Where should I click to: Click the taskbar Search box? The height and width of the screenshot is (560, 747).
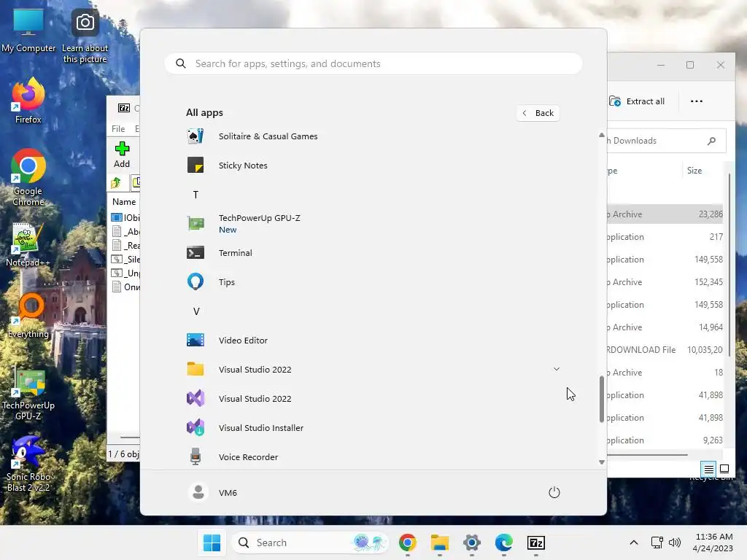310,542
